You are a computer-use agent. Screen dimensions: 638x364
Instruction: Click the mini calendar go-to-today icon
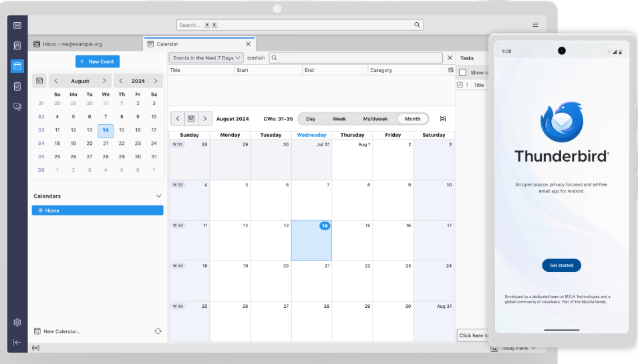click(x=39, y=81)
